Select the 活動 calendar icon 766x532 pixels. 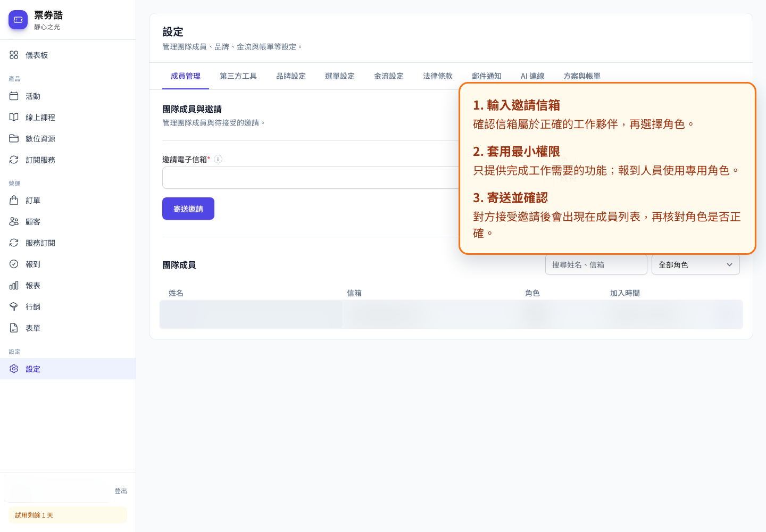[14, 96]
